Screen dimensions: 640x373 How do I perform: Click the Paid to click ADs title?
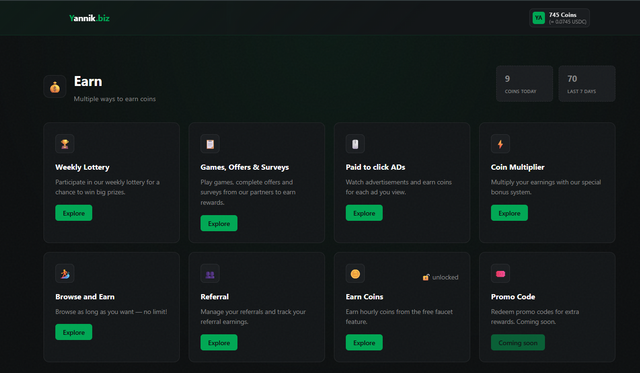click(x=375, y=167)
